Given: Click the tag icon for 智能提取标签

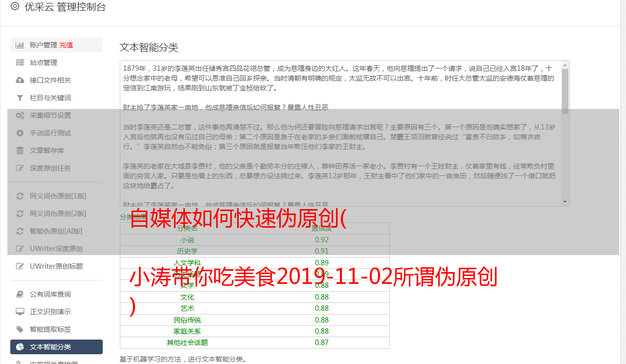Looking at the screenshot, I should (20, 329).
